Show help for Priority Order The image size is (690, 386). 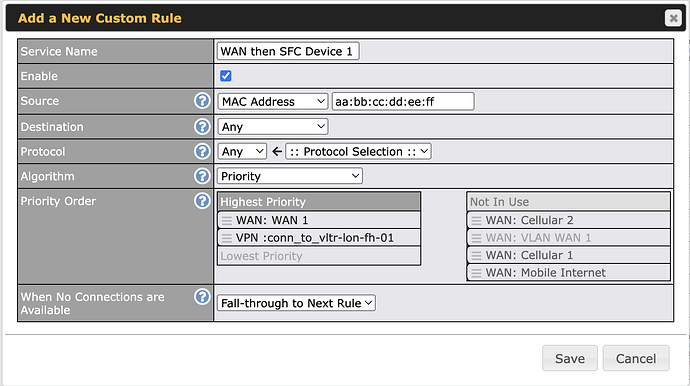pyautogui.click(x=202, y=201)
